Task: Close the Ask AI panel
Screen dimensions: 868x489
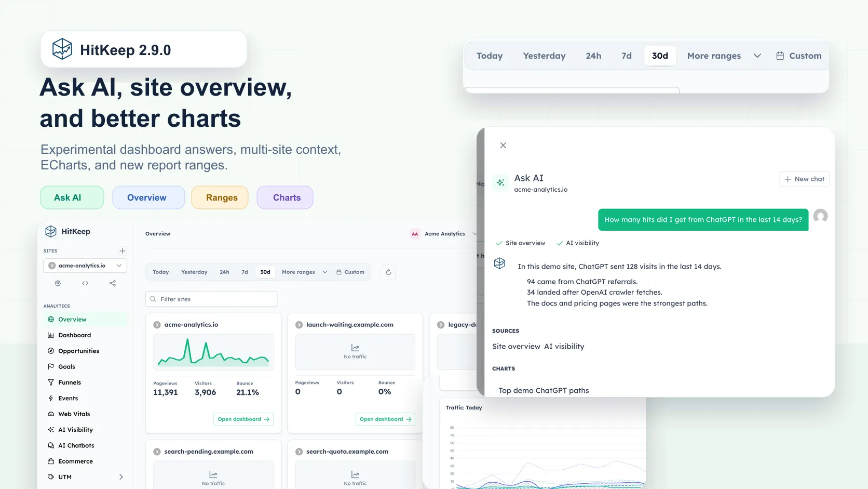Action: tap(503, 146)
